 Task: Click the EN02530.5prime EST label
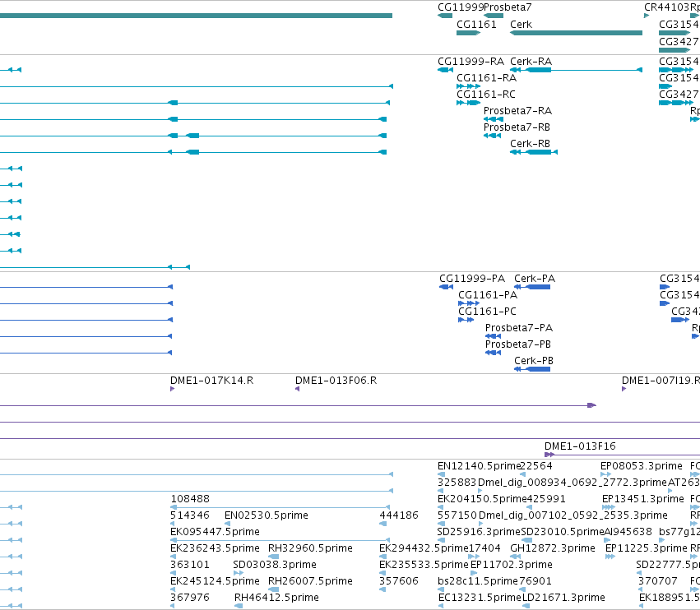click(x=267, y=515)
